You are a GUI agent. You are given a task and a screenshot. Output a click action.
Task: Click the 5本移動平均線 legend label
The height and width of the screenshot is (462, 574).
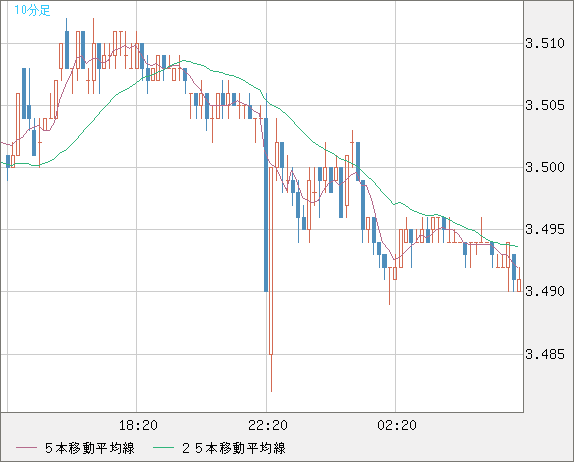90,448
